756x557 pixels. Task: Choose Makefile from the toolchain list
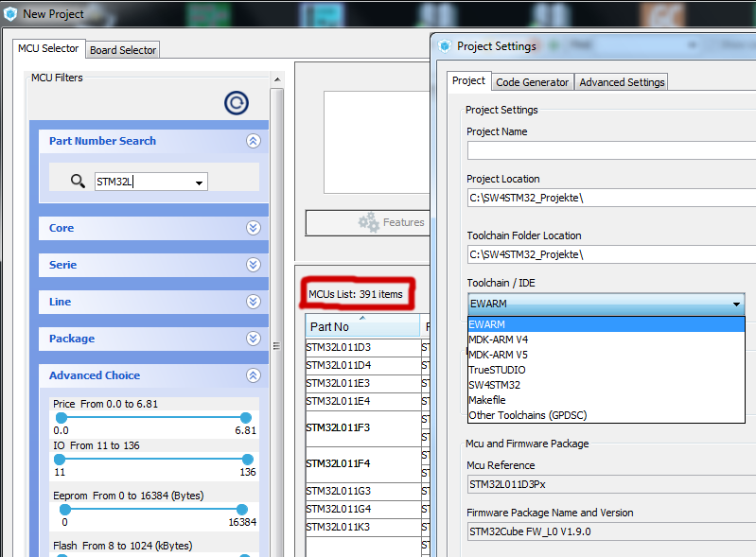coord(607,400)
